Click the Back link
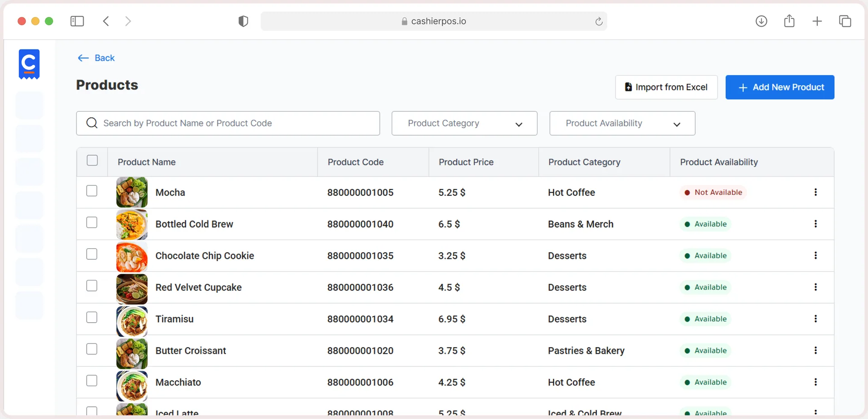 click(x=96, y=58)
